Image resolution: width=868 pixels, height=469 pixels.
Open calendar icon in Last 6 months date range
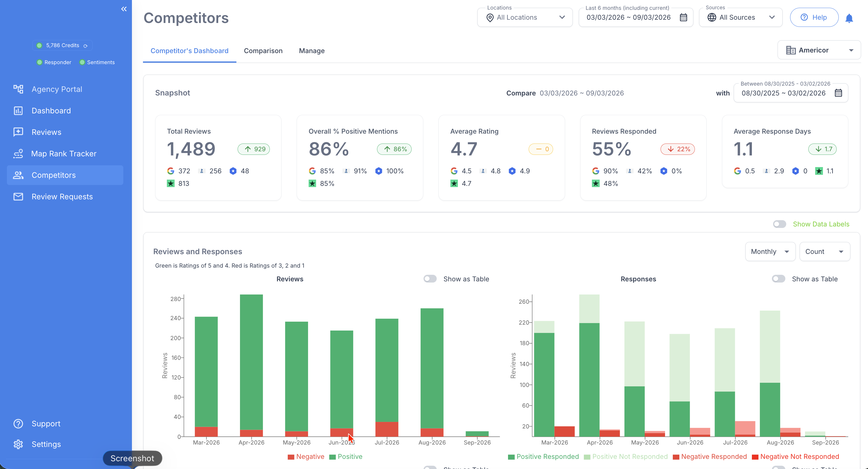pyautogui.click(x=683, y=18)
